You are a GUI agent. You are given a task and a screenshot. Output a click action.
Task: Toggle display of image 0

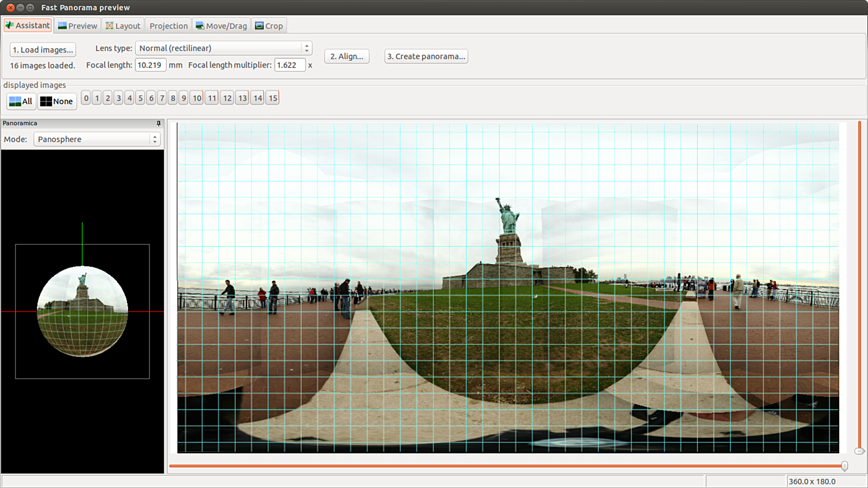click(x=86, y=98)
